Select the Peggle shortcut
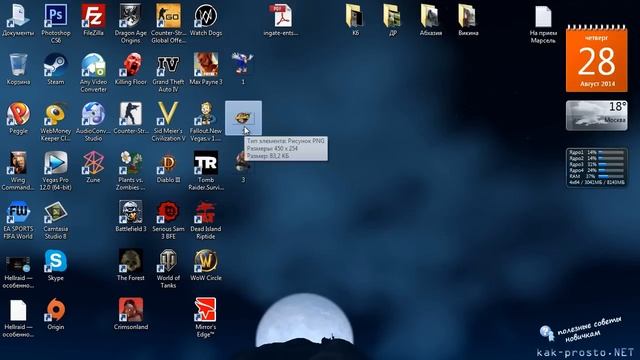This screenshot has height=360, width=640. click(18, 114)
